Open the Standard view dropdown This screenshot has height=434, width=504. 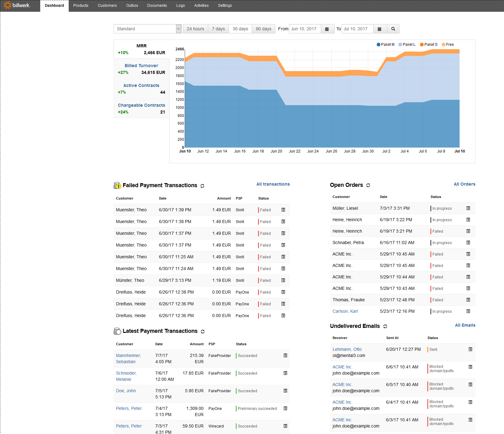click(147, 29)
